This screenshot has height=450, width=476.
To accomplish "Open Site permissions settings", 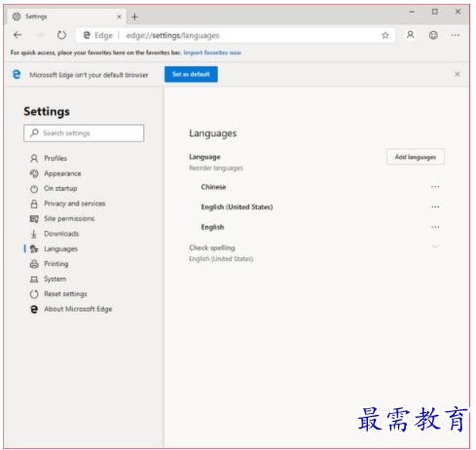I will coord(69,218).
